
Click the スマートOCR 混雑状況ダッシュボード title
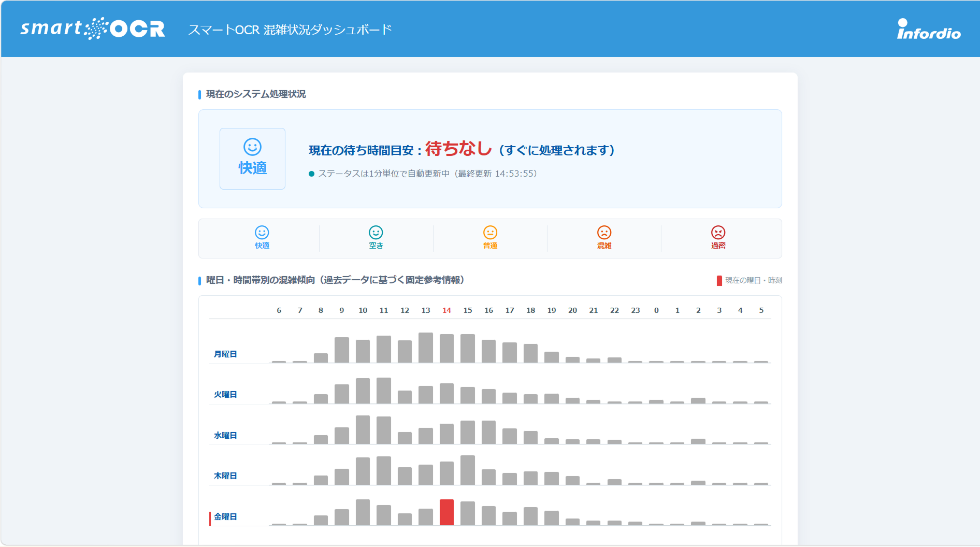[290, 30]
